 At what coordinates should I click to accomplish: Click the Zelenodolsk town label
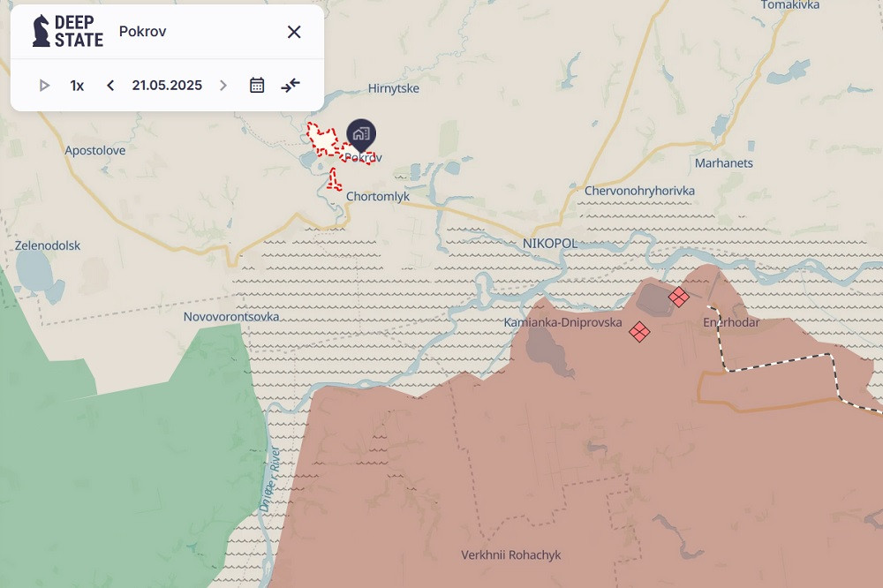click(48, 245)
